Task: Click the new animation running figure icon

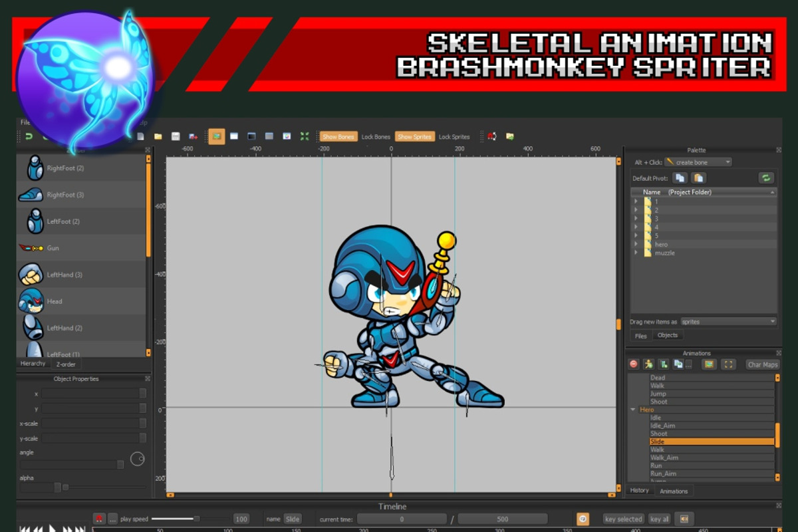Action: coord(648,364)
